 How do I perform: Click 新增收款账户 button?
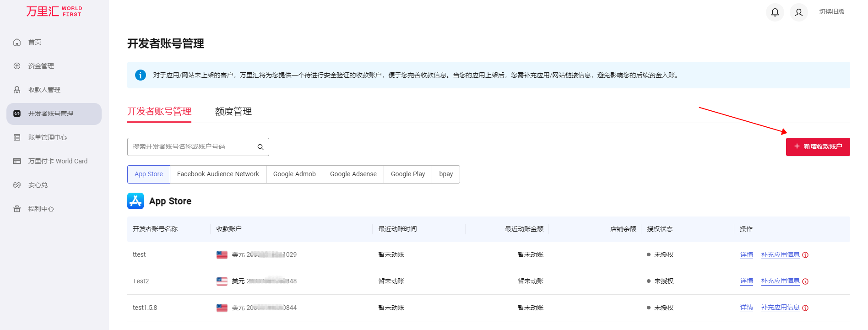(x=818, y=147)
